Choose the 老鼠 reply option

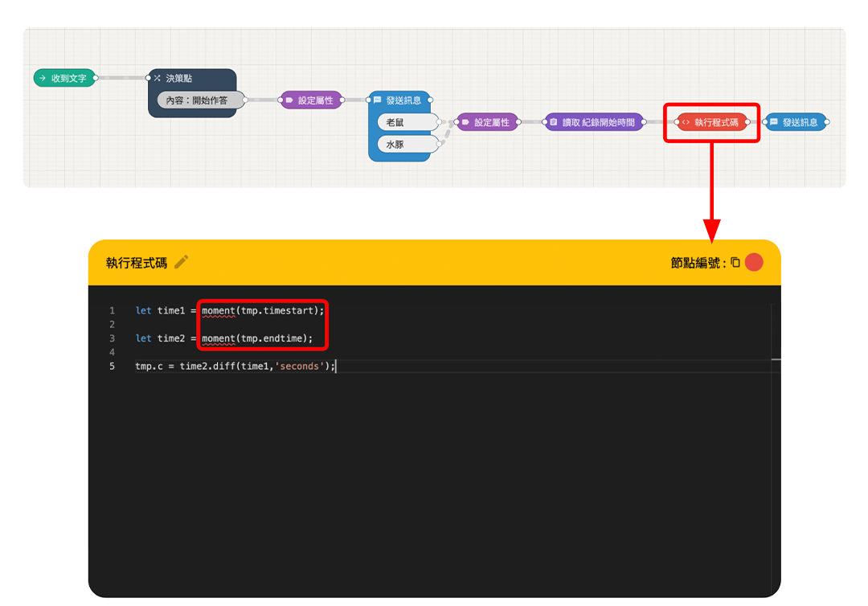point(408,122)
